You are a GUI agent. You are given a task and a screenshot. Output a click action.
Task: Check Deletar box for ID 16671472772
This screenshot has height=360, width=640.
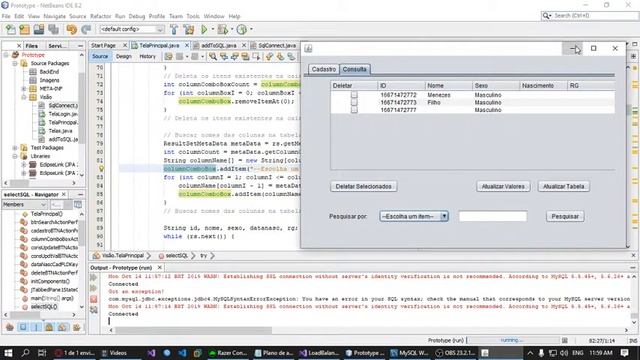(x=354, y=95)
